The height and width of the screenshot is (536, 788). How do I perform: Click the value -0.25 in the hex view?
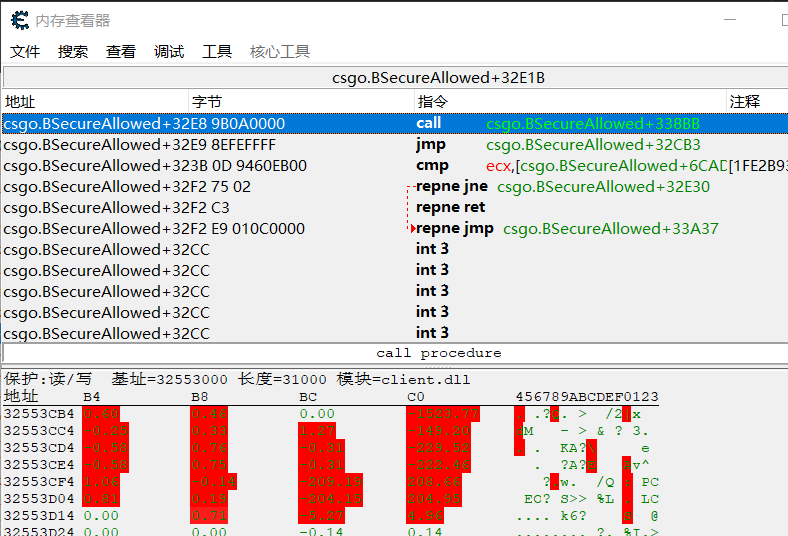[106, 431]
